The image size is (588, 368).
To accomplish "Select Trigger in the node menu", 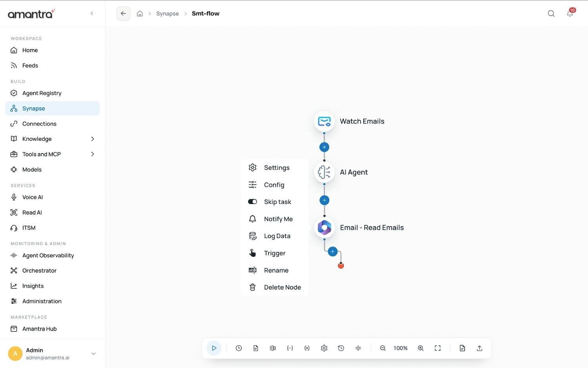I will click(x=274, y=253).
